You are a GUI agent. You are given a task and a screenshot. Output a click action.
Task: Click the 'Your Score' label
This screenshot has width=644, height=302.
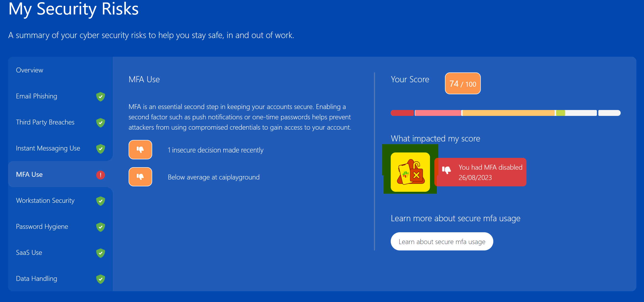(410, 79)
